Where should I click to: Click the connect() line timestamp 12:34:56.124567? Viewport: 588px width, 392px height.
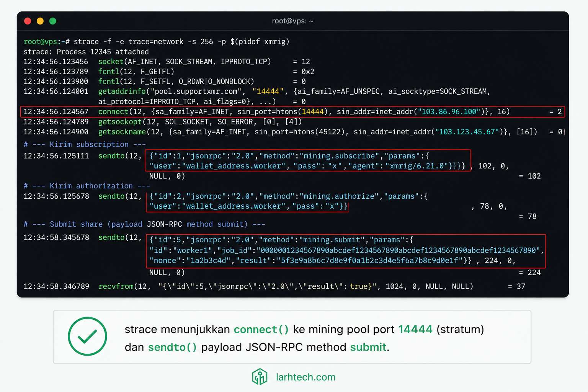[56, 112]
